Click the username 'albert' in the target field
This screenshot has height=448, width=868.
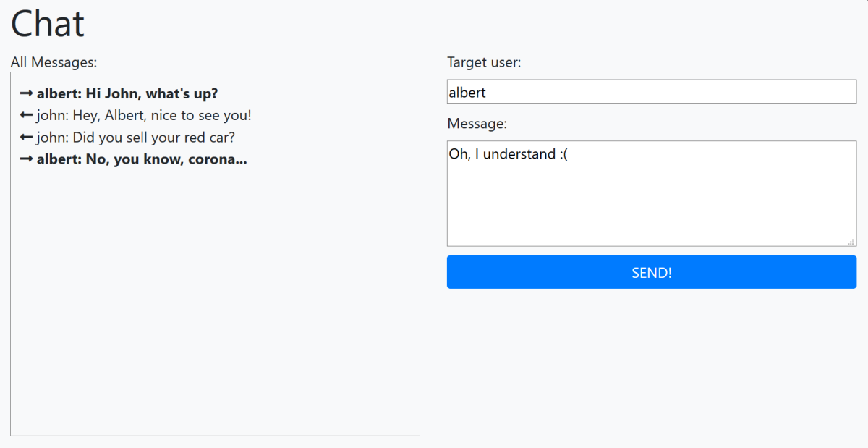(467, 92)
